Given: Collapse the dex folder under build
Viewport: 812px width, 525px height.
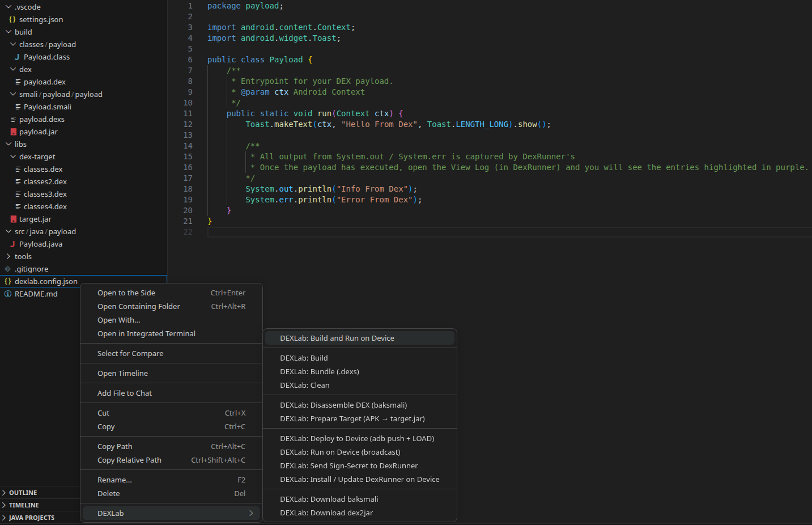Looking at the screenshot, I should [13, 69].
